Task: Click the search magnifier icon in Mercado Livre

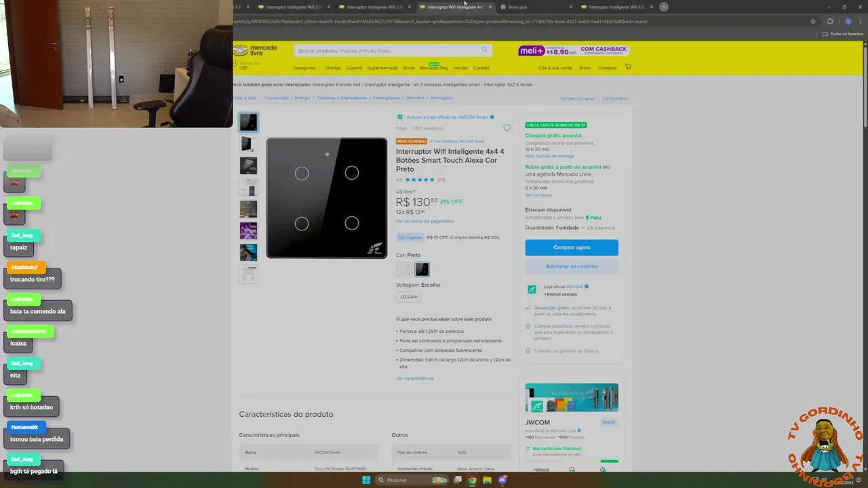Action: click(484, 49)
